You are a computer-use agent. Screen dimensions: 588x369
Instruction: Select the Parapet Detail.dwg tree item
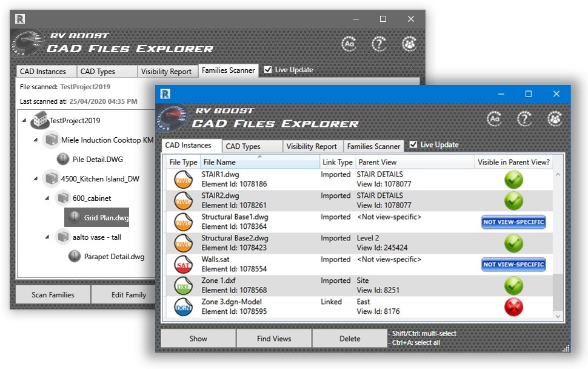pos(114,256)
